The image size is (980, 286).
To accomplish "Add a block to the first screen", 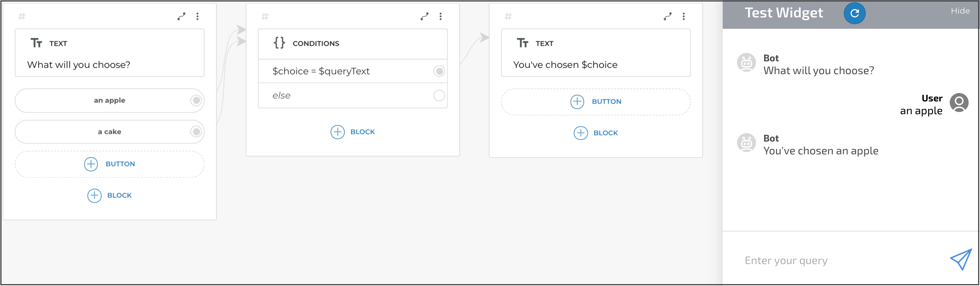I will click(110, 196).
